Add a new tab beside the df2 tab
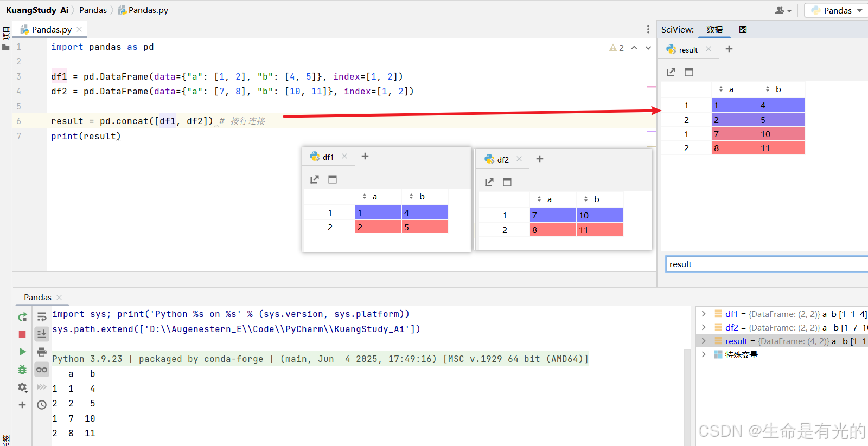This screenshot has height=446, width=868. click(540, 159)
